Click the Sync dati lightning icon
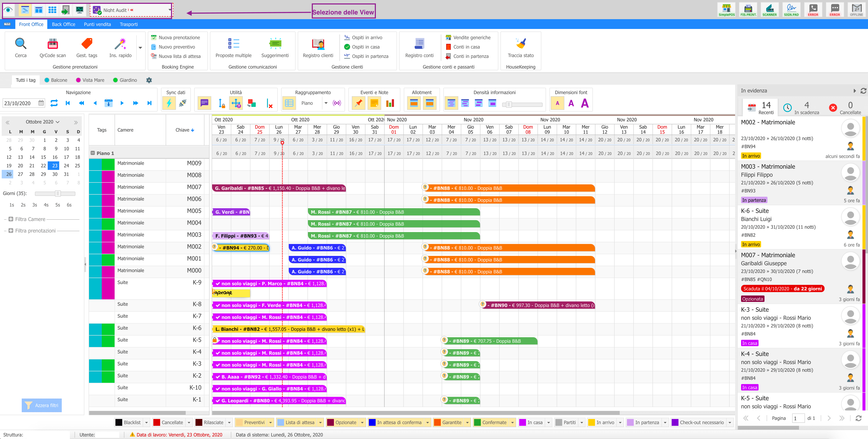 point(169,103)
